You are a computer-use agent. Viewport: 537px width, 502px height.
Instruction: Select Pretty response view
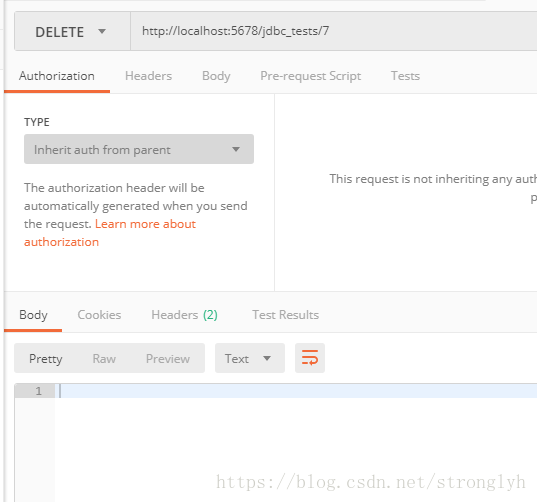click(46, 359)
